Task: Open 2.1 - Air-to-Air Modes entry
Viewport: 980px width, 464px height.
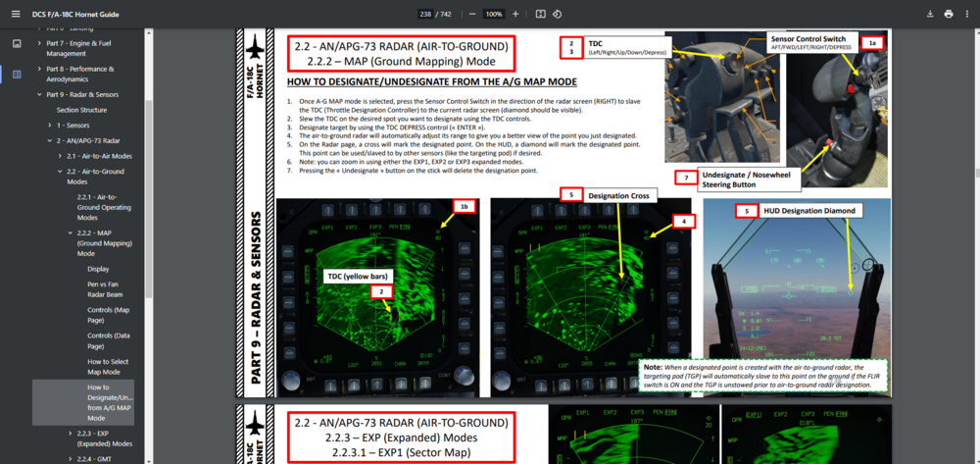Action: [99, 156]
